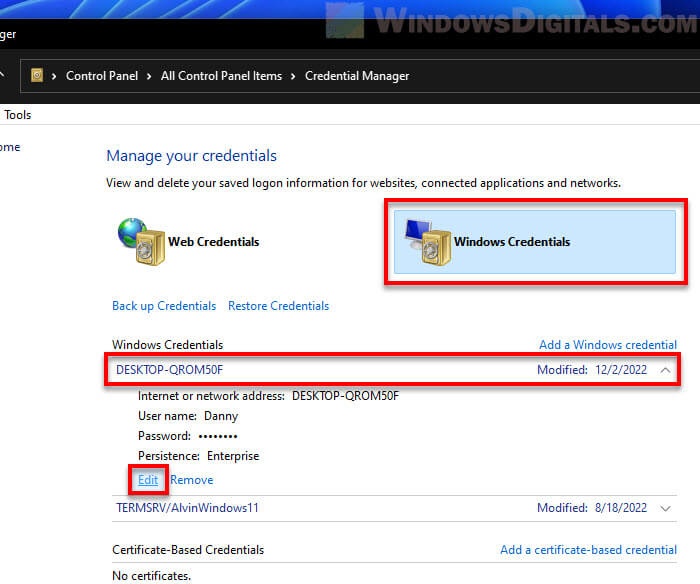This screenshot has height=584, width=700.
Task: Go to All Control Panel Items breadcrumb
Action: (221, 76)
